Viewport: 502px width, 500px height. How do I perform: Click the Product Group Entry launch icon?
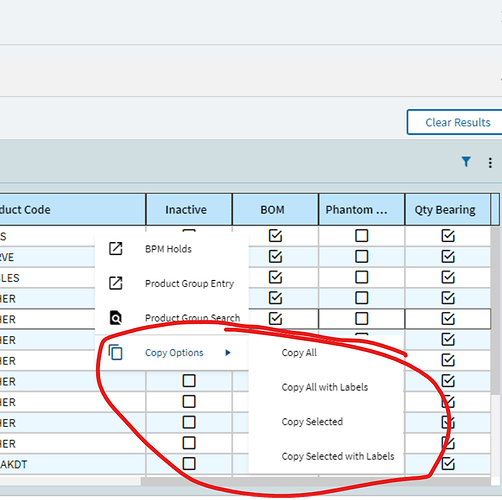116,283
